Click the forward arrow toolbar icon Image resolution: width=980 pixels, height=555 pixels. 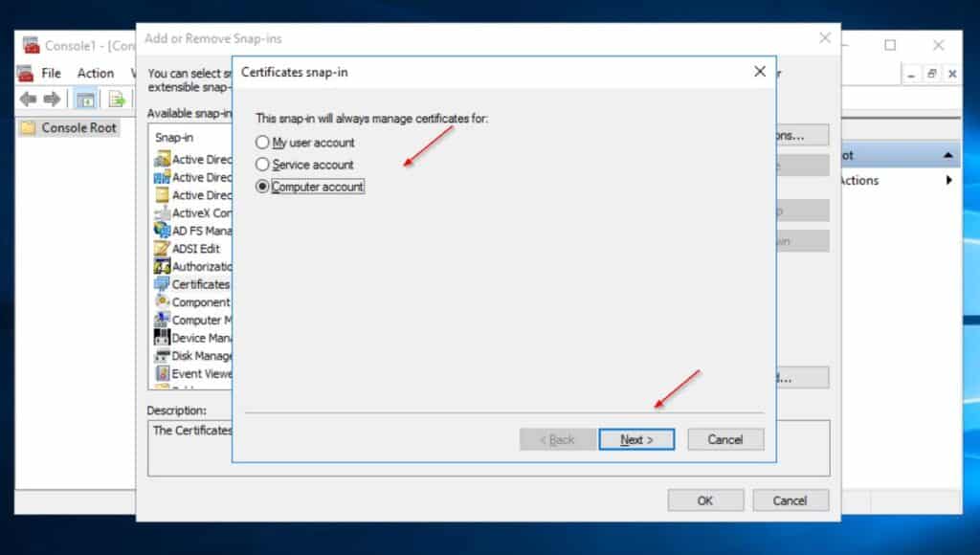[52, 99]
